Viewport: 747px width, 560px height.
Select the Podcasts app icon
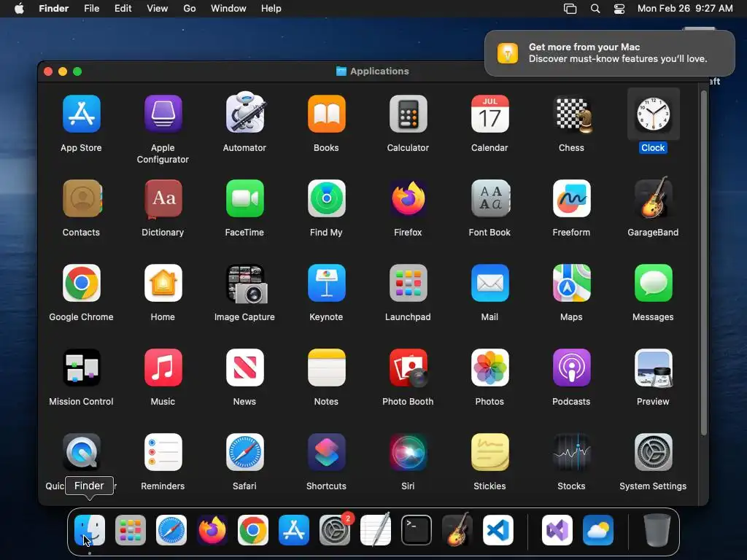coord(572,367)
